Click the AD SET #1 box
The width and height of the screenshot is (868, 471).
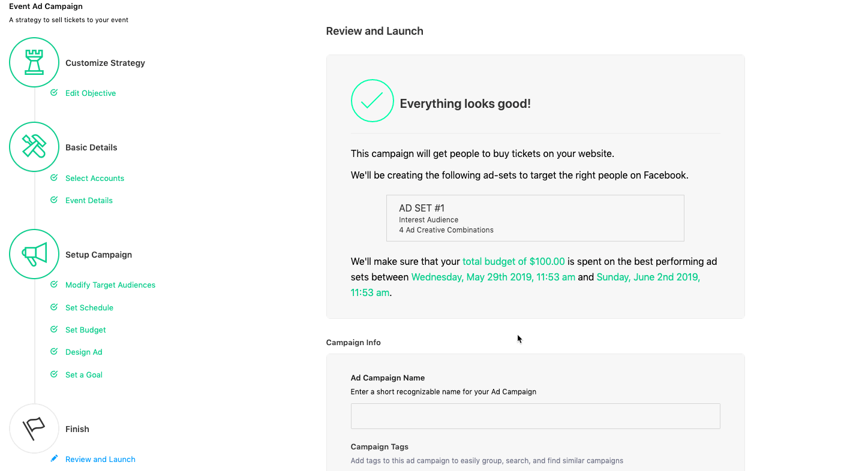(x=535, y=218)
